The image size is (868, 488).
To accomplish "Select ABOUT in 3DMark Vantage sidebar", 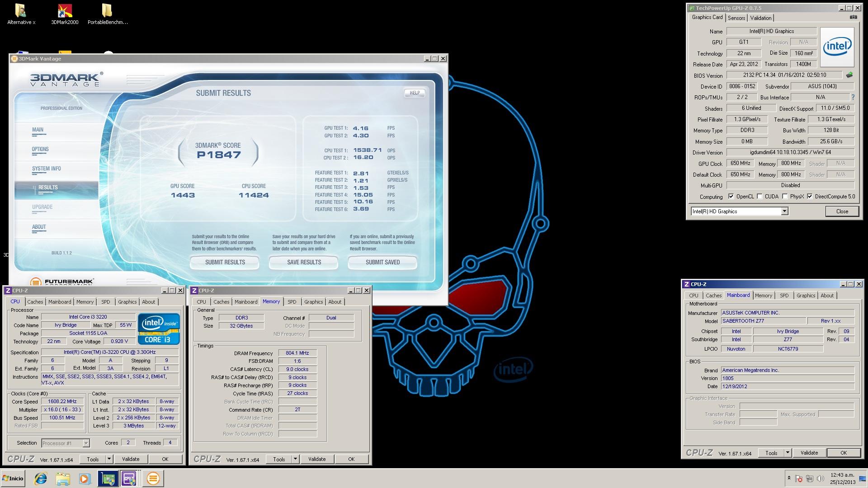I will [39, 227].
